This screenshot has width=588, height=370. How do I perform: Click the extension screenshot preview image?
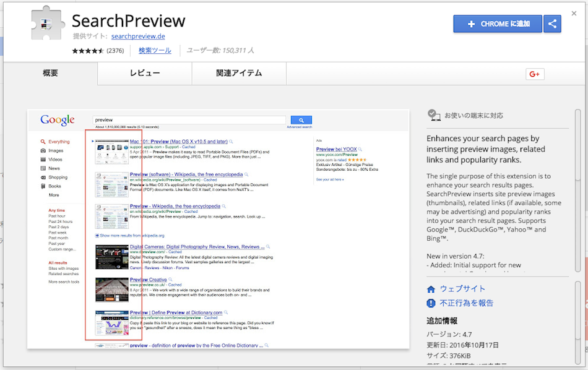tap(218, 229)
